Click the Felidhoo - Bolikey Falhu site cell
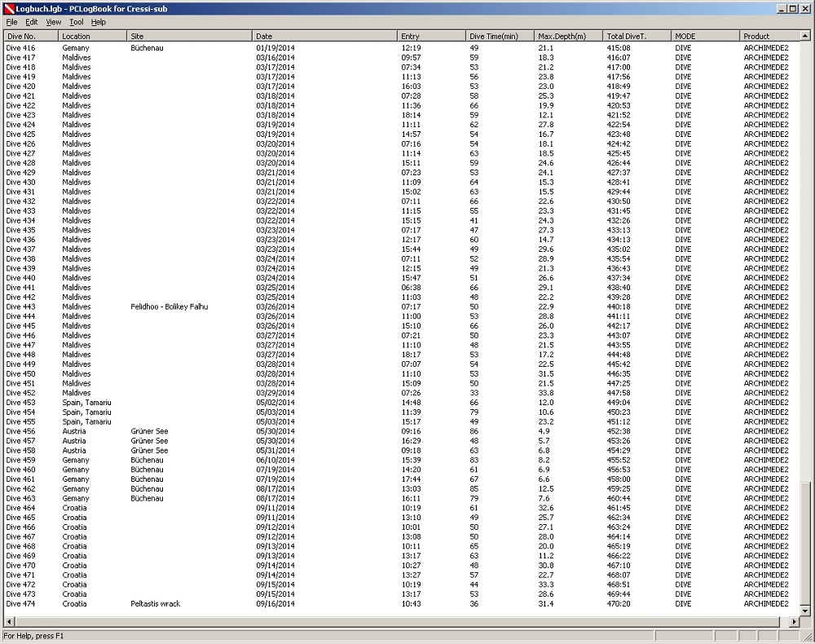 coord(169,307)
